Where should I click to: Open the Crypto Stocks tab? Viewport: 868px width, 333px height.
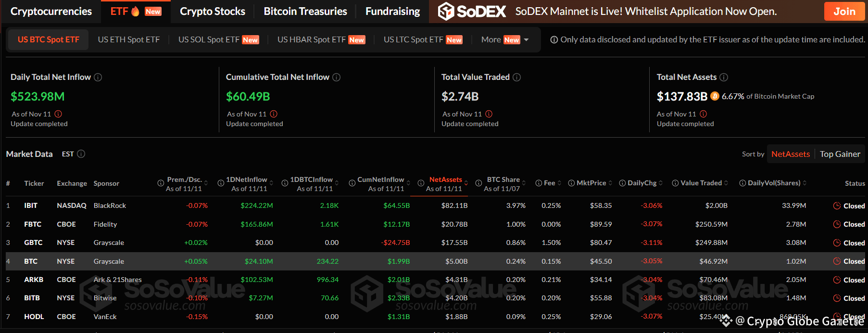click(x=213, y=12)
